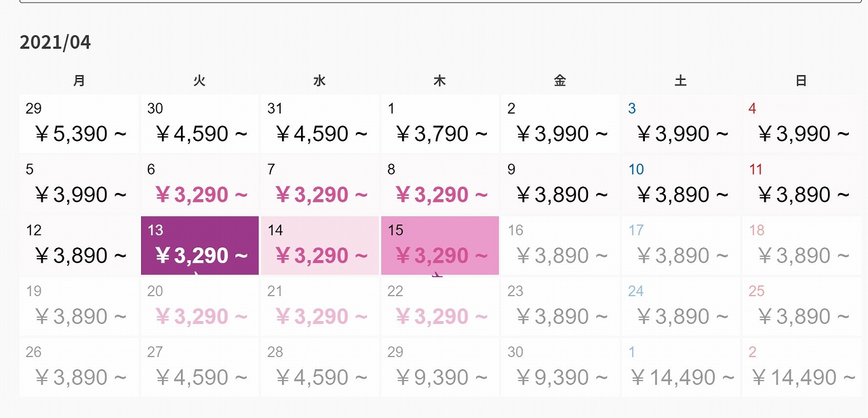Choose Sunday April 11 cell
The width and height of the screenshot is (868, 418).
click(801, 184)
